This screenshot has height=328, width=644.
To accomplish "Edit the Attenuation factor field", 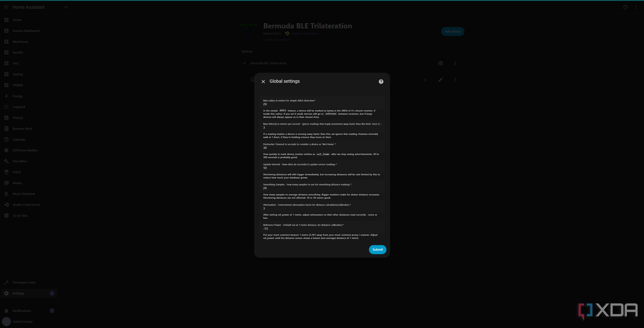I will click(x=322, y=207).
